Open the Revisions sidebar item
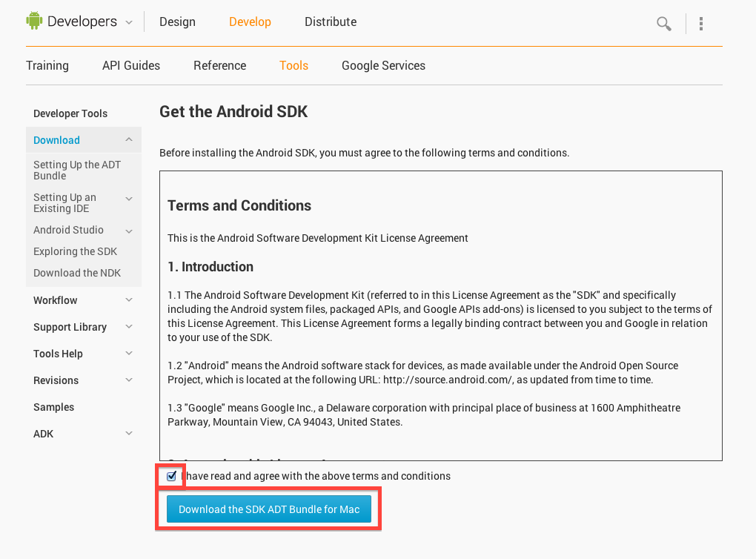Screen dimensions: 756x559 (x=56, y=380)
